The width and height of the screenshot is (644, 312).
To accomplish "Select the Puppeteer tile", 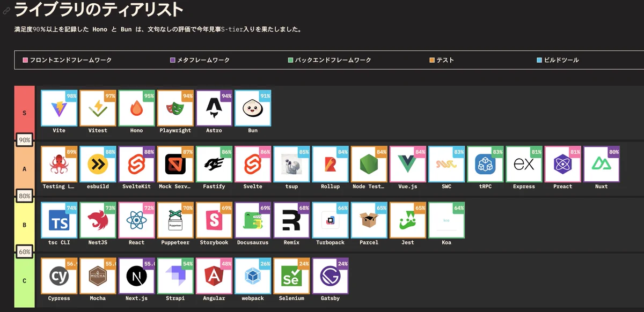I will pos(175,220).
